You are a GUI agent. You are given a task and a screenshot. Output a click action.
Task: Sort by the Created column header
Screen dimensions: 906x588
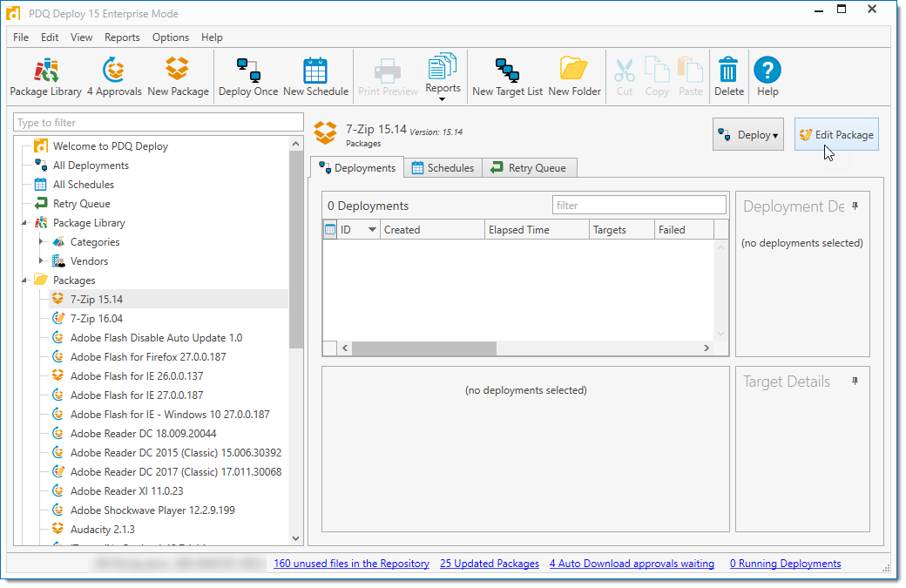(x=432, y=229)
